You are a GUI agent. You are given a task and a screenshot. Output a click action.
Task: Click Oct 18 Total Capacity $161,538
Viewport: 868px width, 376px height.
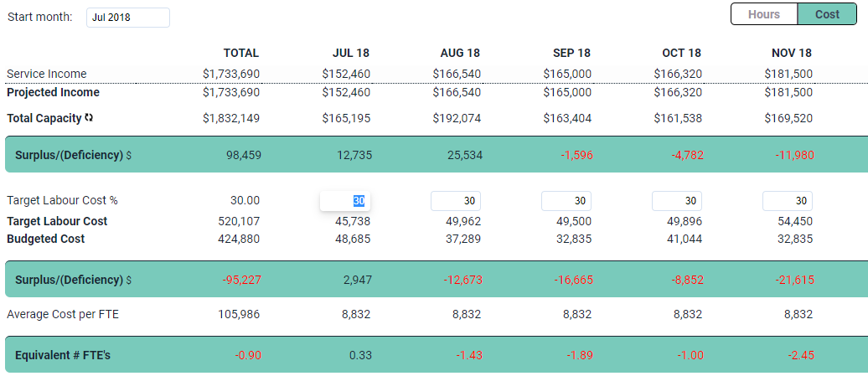(x=678, y=118)
